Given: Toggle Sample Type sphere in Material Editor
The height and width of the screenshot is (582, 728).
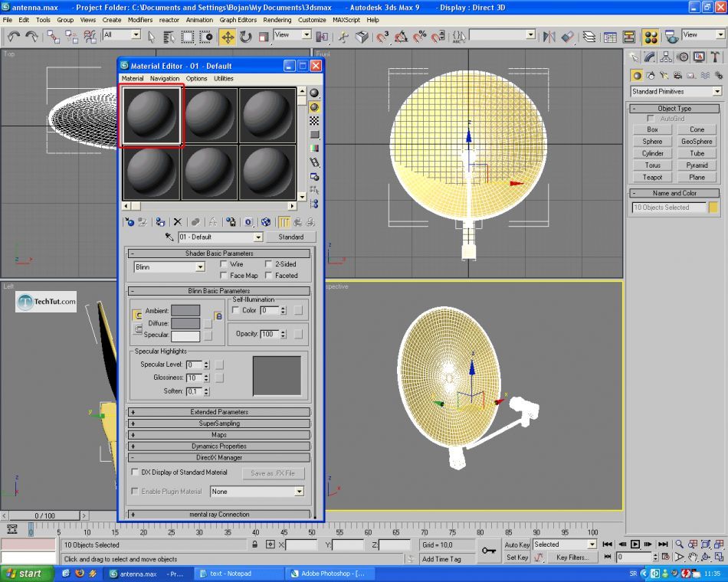Looking at the screenshot, I should 314,93.
